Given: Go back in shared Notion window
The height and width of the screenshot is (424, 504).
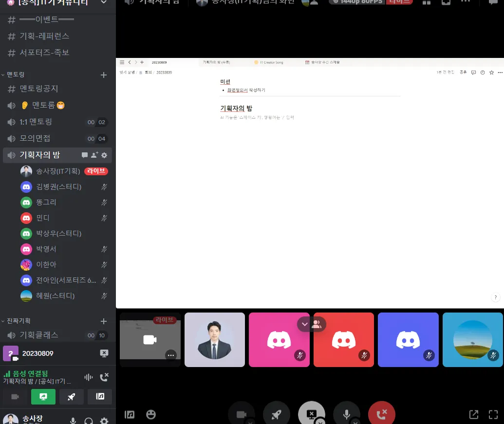Looking at the screenshot, I should tap(130, 62).
